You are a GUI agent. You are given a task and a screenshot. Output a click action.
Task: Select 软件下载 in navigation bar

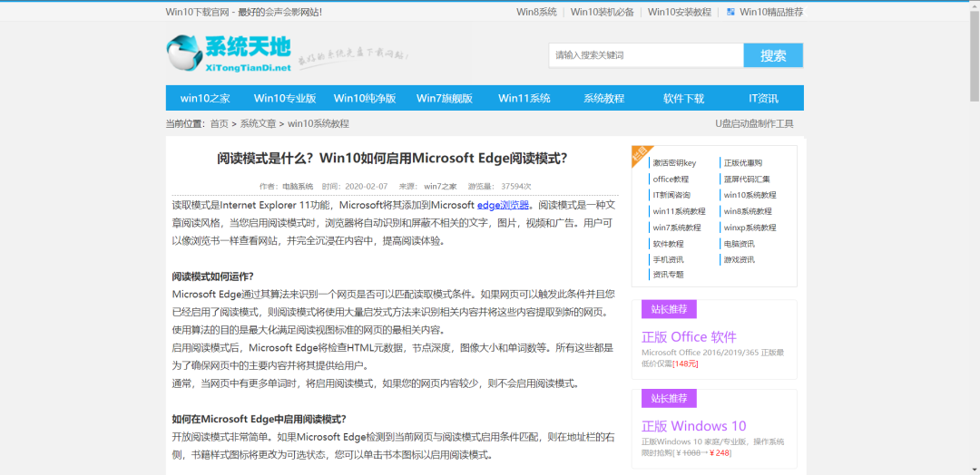tap(684, 98)
